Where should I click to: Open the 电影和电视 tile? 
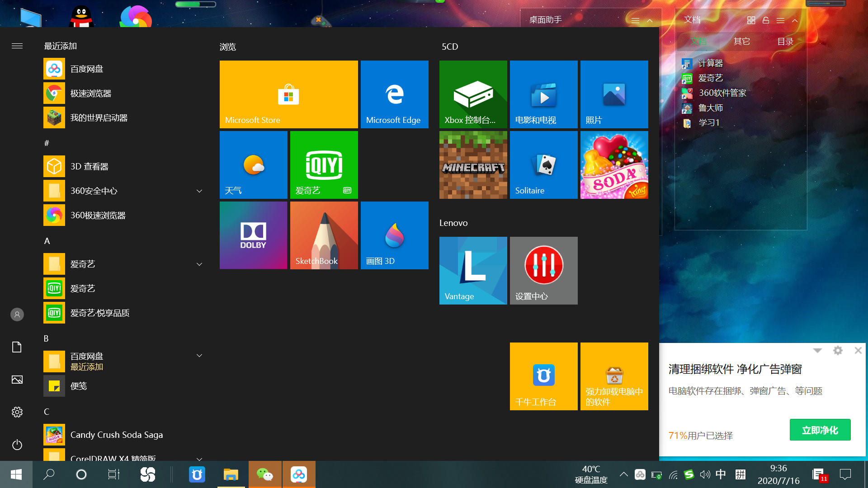coord(543,94)
